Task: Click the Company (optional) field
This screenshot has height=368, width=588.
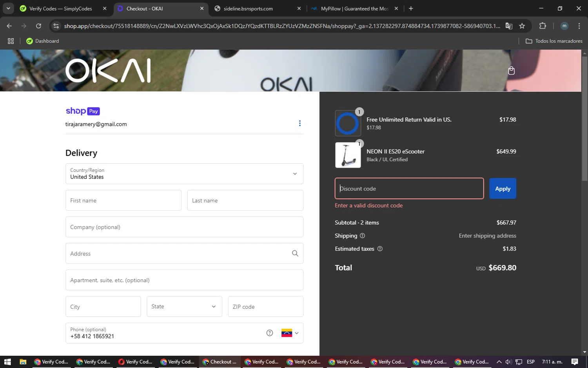Action: (x=184, y=227)
